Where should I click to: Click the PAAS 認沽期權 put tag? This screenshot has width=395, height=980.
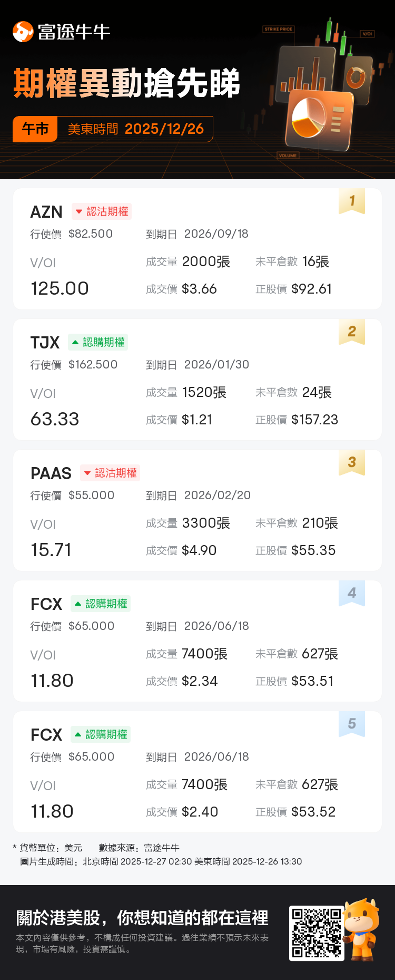pyautogui.click(x=110, y=473)
